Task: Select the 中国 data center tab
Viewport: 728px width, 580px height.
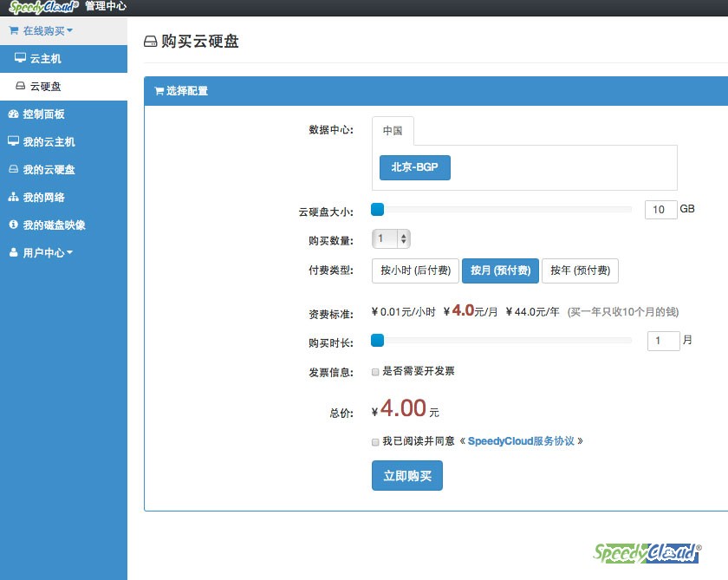Action: 393,131
